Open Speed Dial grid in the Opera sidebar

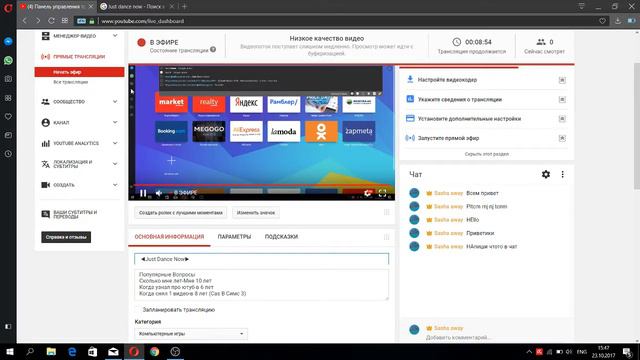click(8, 98)
